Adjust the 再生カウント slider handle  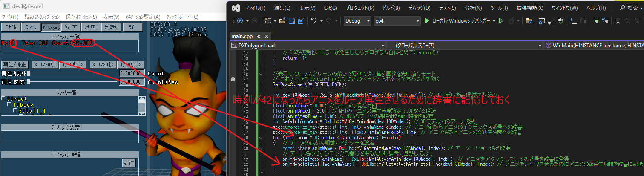[x=29, y=73]
